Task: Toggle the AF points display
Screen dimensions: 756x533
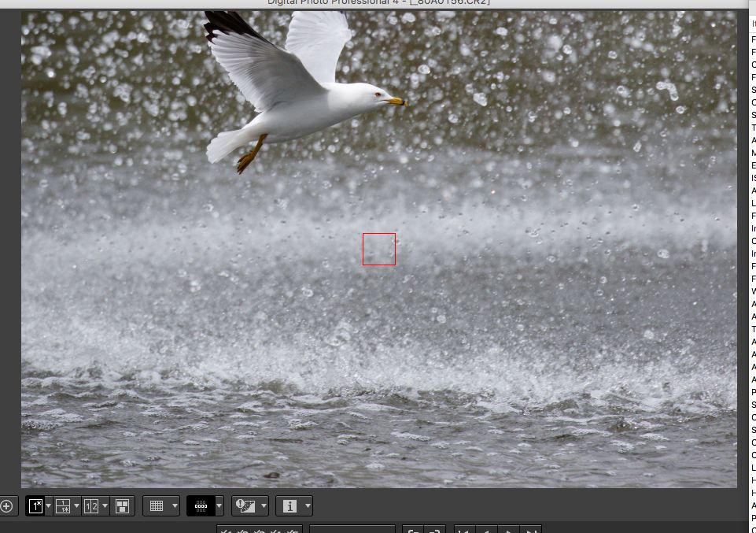Action: (x=200, y=506)
